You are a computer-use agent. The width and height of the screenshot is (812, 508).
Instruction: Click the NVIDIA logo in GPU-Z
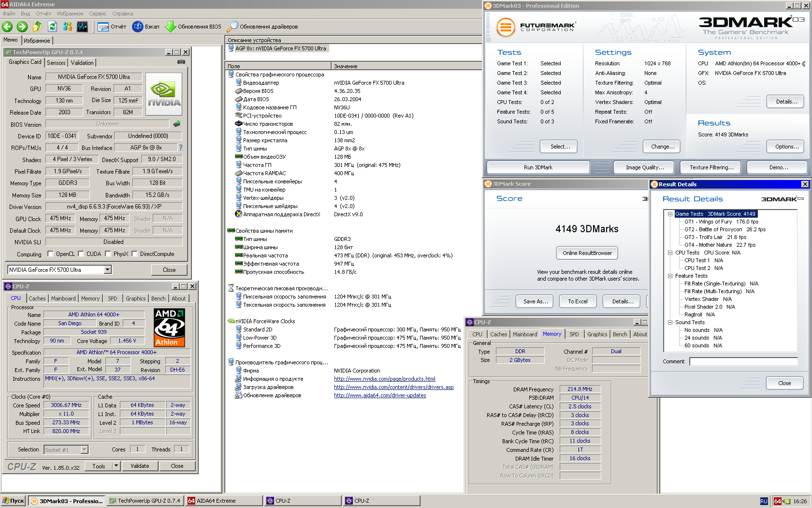(164, 94)
